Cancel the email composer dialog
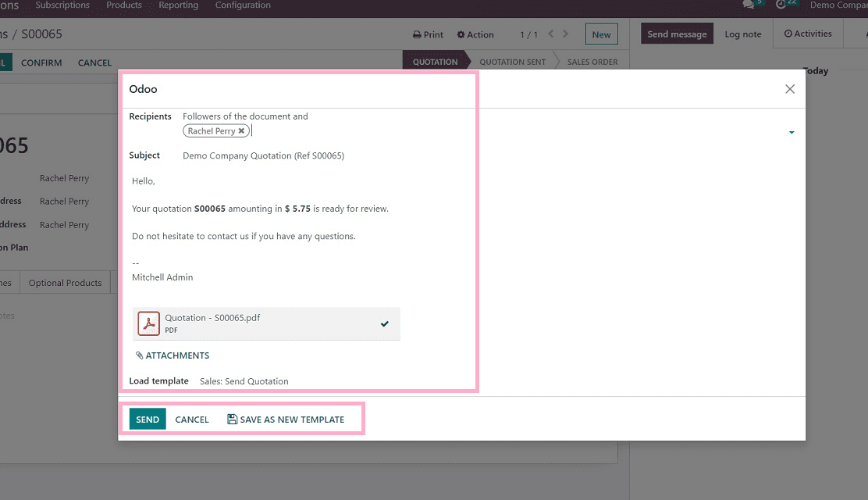Screen dimensions: 868x500 [192, 420]
